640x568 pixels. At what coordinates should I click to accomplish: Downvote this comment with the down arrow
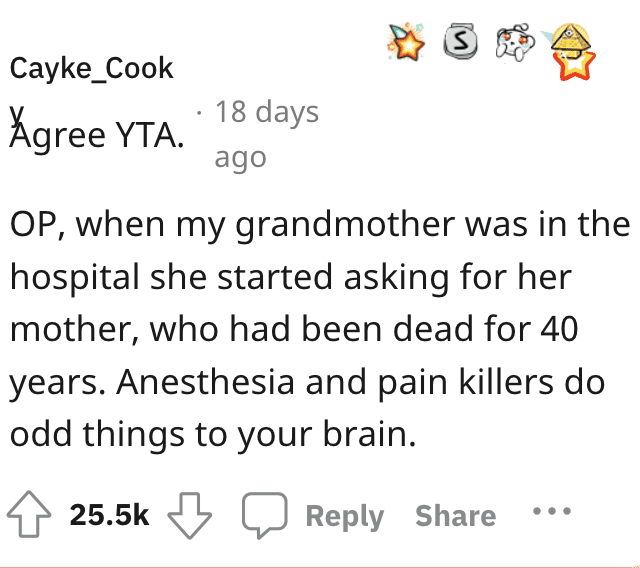click(x=190, y=515)
